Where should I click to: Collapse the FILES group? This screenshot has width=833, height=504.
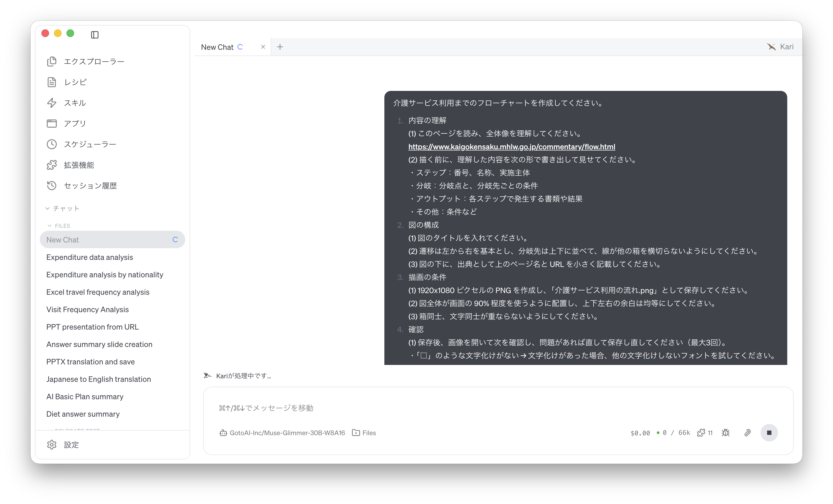(x=59, y=226)
